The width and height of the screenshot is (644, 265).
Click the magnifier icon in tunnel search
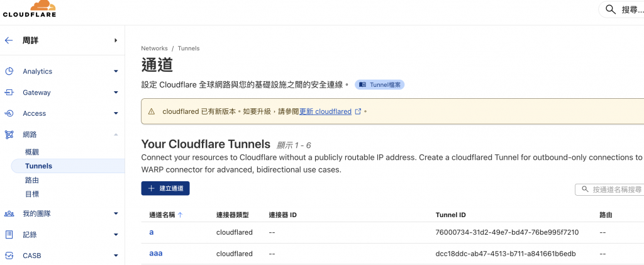pyautogui.click(x=585, y=189)
